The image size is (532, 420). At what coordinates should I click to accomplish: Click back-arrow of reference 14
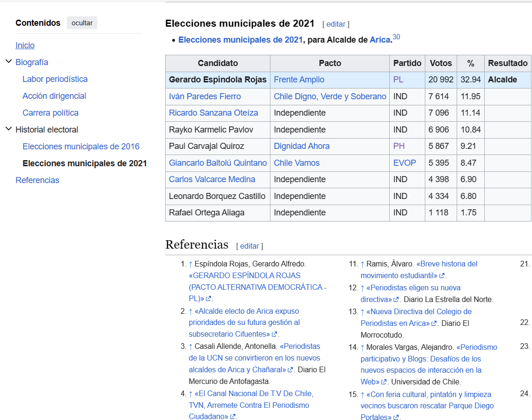point(362,347)
